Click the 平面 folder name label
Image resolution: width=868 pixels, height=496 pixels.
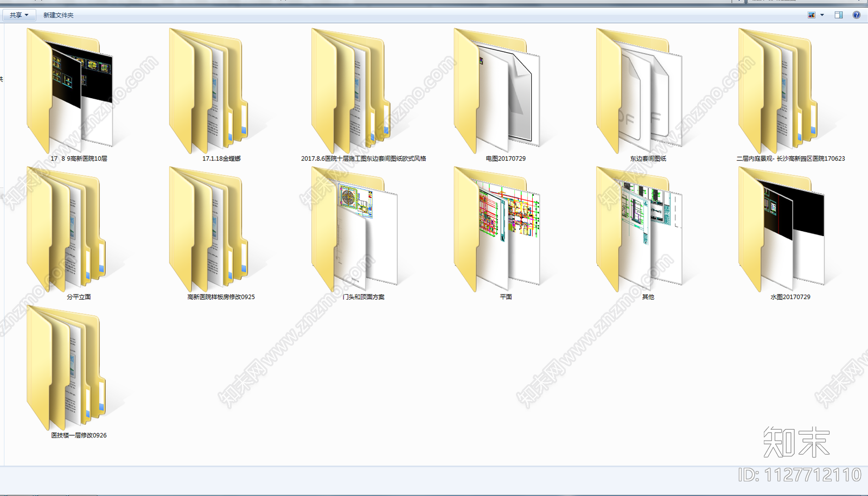(x=506, y=297)
